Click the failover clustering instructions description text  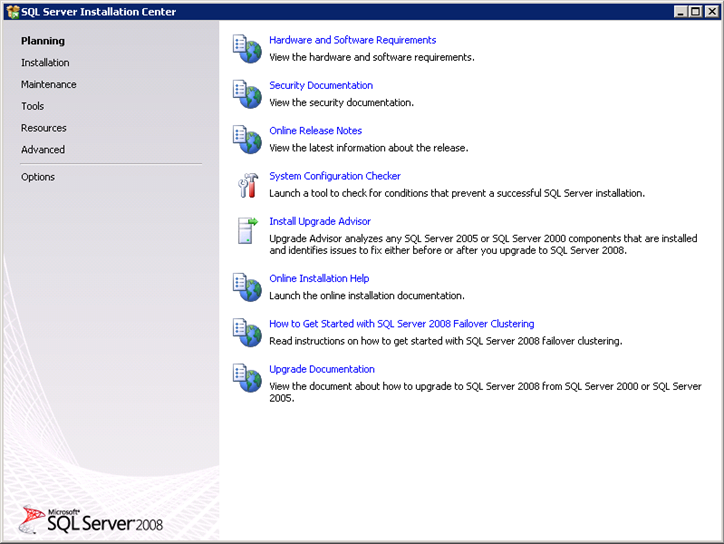click(x=446, y=341)
